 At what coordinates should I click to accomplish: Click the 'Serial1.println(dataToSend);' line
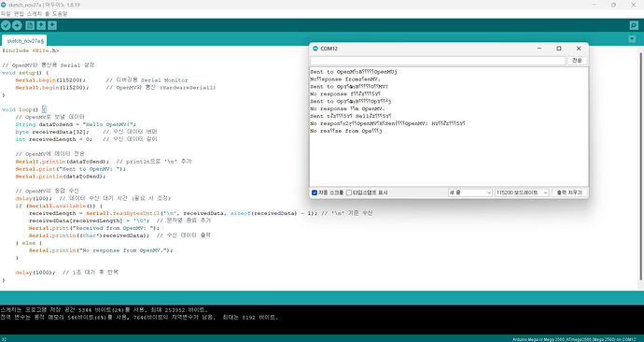coord(62,162)
